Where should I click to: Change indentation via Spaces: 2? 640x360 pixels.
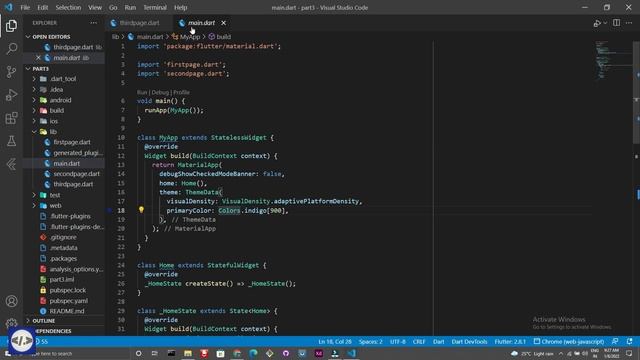pos(371,341)
